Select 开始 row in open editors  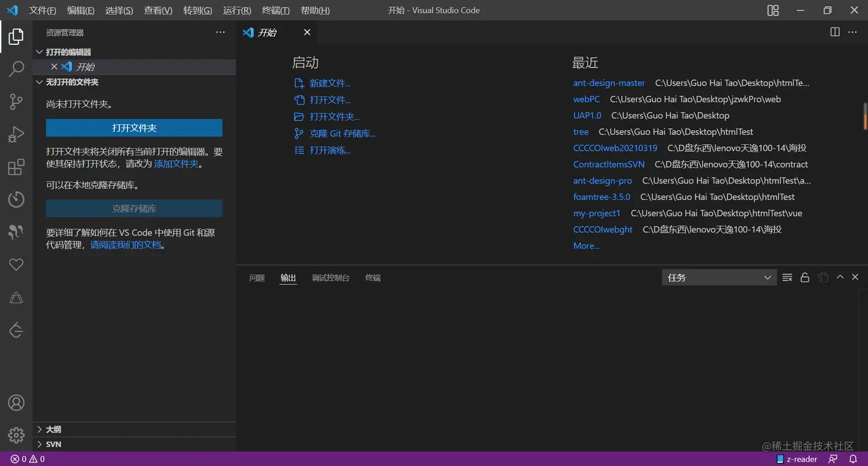[x=134, y=67]
